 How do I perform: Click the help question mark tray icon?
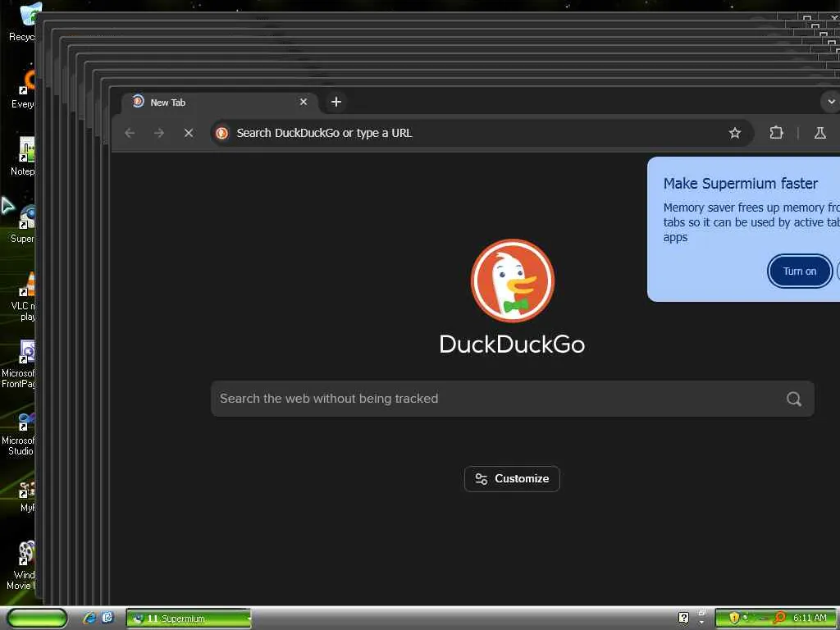tap(683, 618)
